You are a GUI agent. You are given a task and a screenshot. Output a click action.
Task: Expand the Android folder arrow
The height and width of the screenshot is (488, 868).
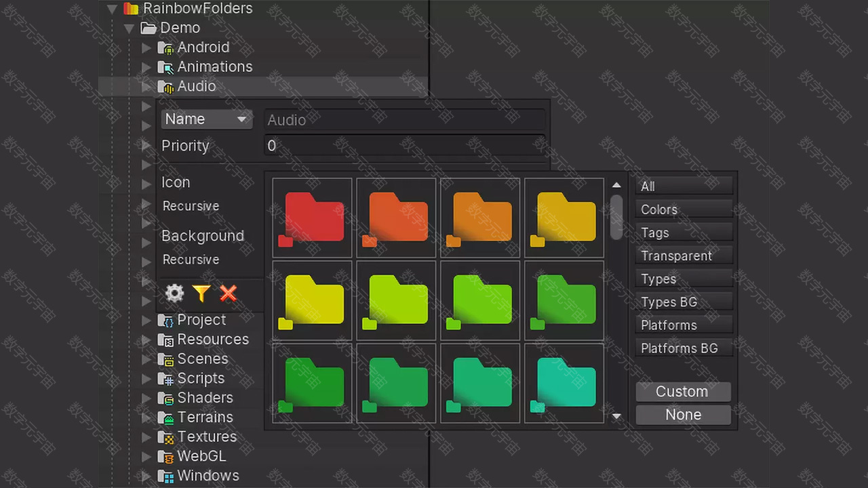(146, 48)
